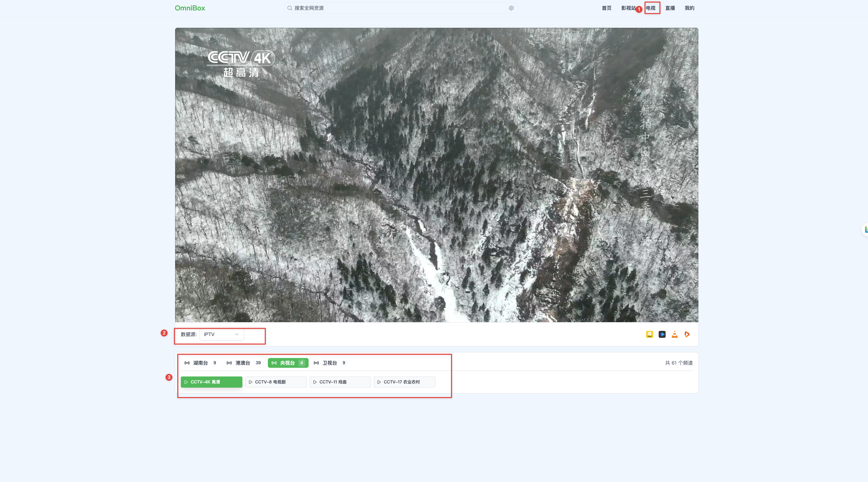Viewport: 868px width, 482px height.
Task: Select the 卫视台 channel group
Action: [330, 363]
